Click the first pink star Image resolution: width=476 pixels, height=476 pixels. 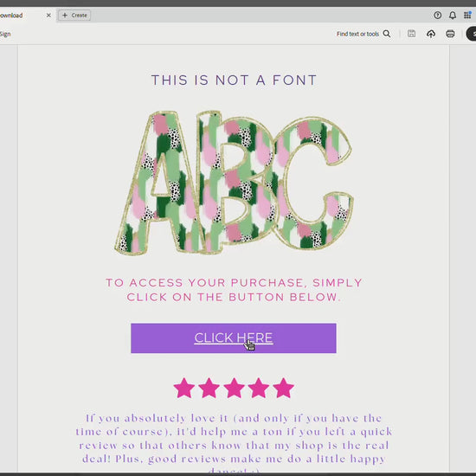(184, 388)
